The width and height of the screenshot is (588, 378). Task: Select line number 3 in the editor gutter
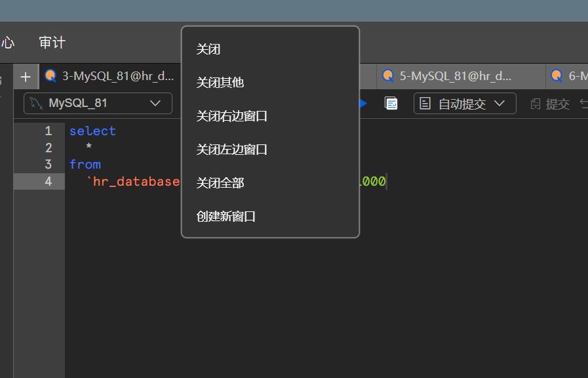point(49,165)
